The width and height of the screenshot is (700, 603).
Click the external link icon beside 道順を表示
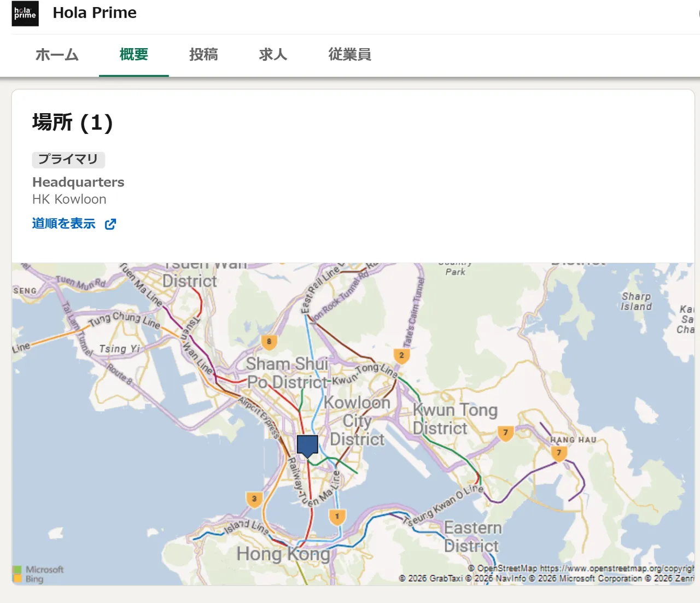(x=110, y=224)
